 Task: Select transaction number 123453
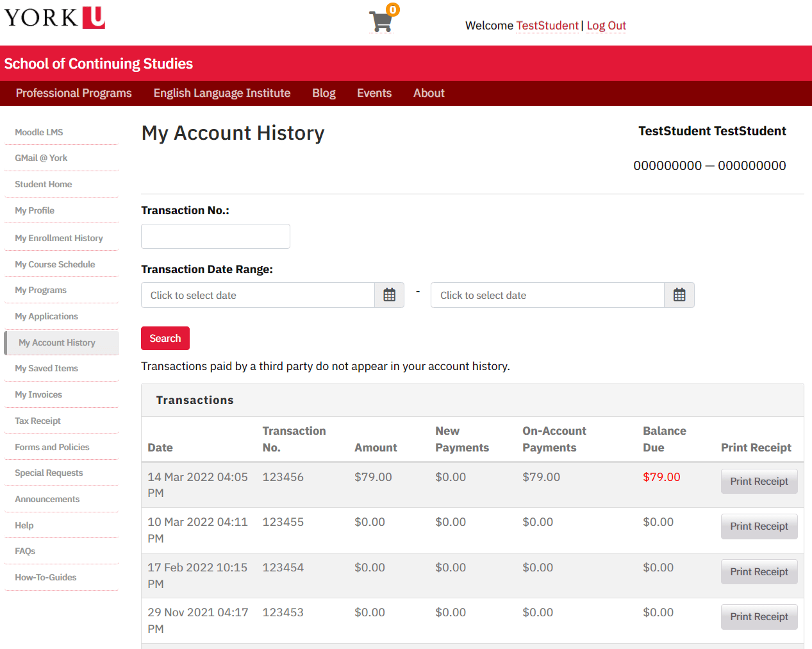point(283,612)
